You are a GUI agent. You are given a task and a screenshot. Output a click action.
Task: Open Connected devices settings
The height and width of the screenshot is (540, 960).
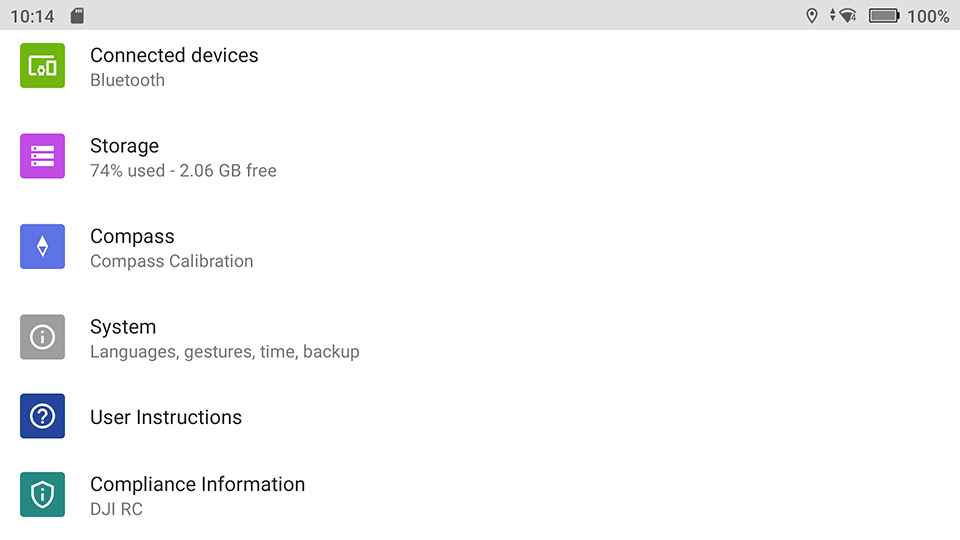click(480, 66)
